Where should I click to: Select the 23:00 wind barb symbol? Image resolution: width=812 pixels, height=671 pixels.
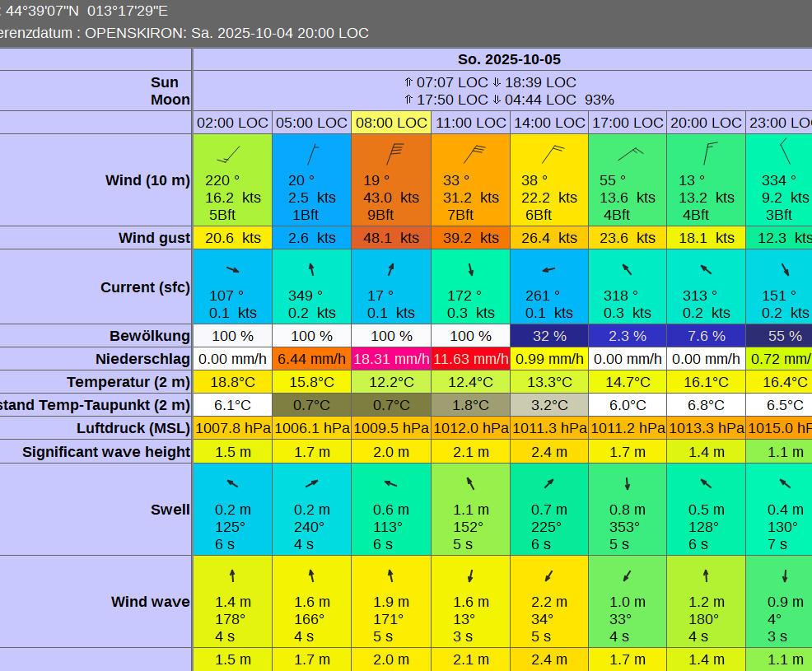point(784,151)
